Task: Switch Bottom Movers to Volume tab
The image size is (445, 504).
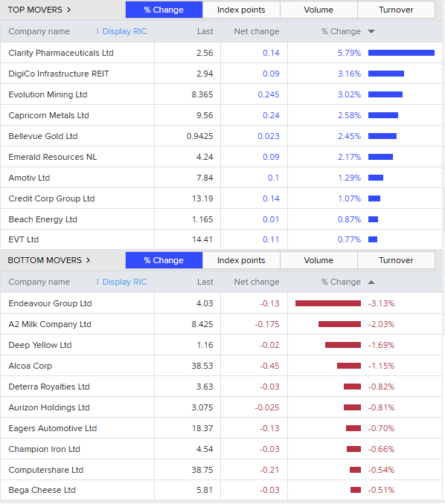Action: tap(318, 260)
